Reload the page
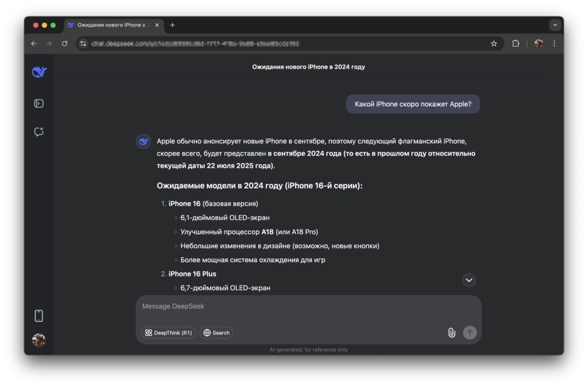Screen dimensions: 588x387 point(65,43)
